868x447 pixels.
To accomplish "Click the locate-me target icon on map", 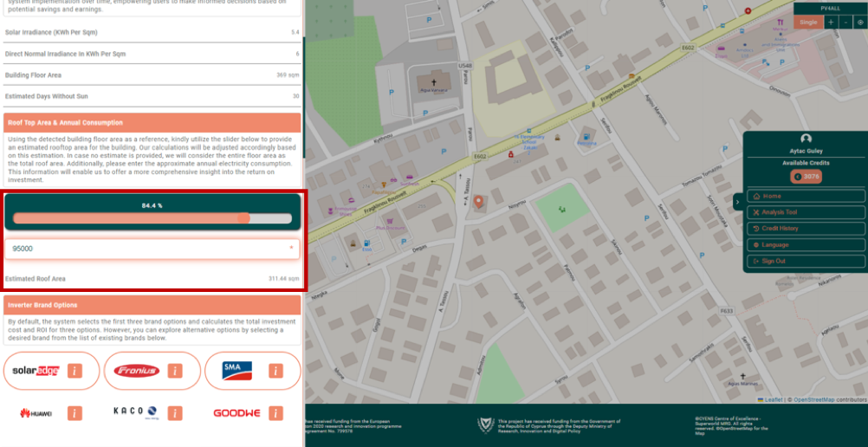I will [860, 23].
